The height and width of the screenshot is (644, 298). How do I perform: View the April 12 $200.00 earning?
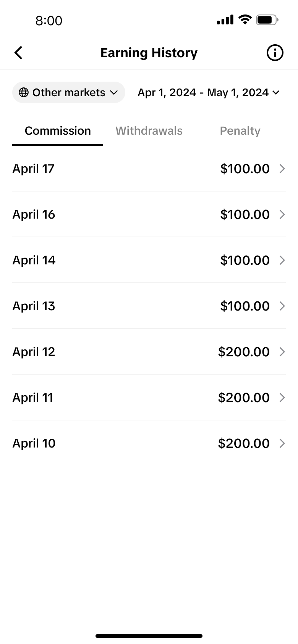149,352
